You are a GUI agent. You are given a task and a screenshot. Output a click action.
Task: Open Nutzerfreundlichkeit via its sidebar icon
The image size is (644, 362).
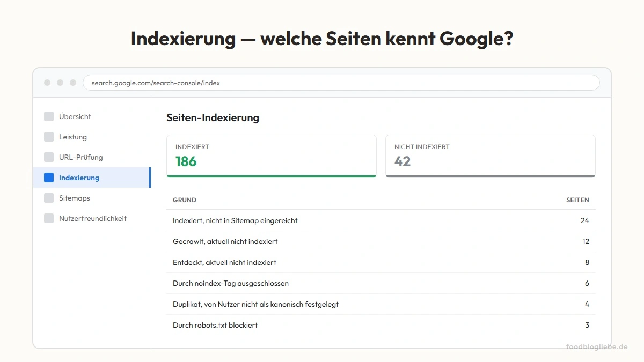click(48, 218)
